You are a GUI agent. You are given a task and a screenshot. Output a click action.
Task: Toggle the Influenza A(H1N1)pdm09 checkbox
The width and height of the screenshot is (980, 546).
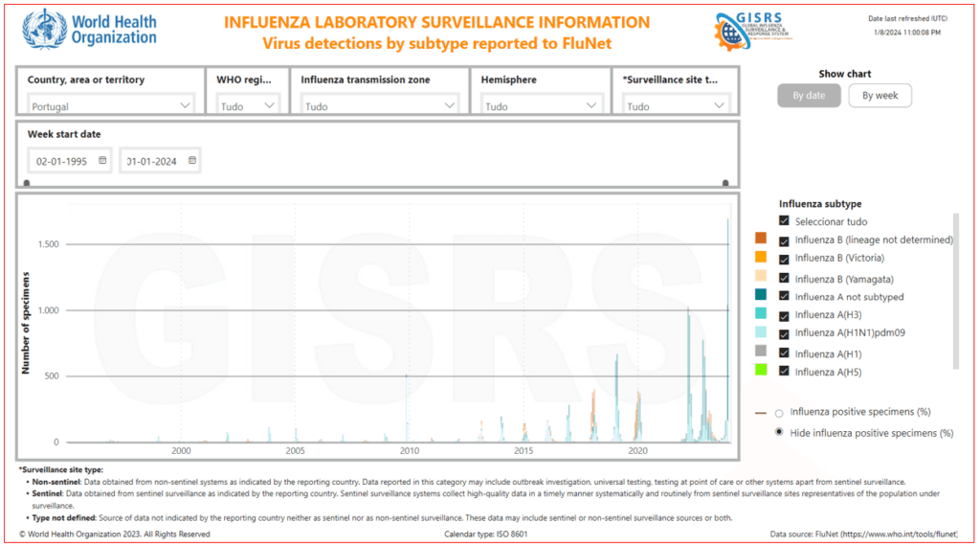tap(785, 333)
